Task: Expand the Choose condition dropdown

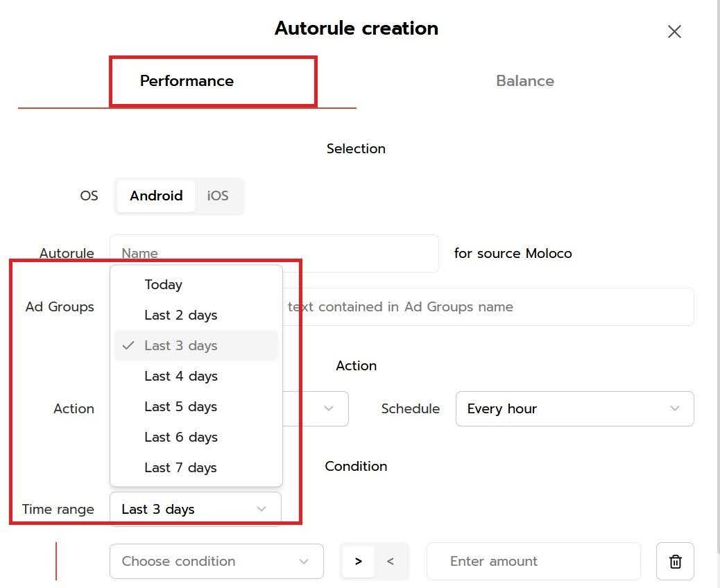Action: pos(216,561)
